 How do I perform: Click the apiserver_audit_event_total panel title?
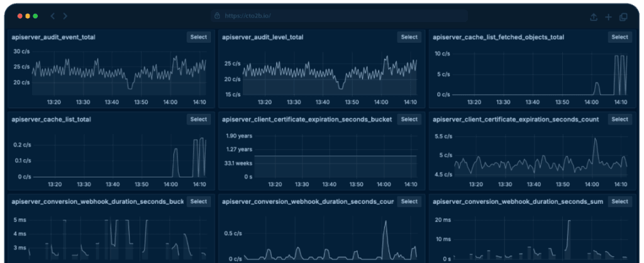point(53,38)
